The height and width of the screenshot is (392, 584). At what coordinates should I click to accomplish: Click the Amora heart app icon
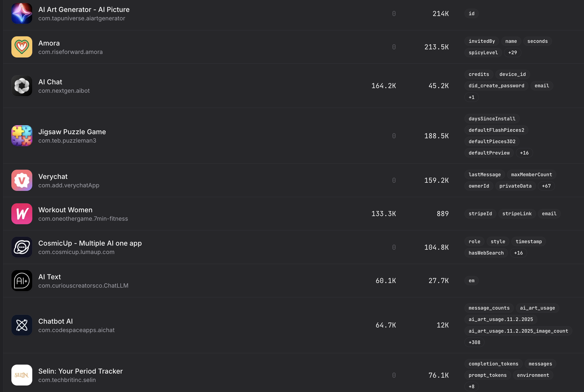[22, 47]
